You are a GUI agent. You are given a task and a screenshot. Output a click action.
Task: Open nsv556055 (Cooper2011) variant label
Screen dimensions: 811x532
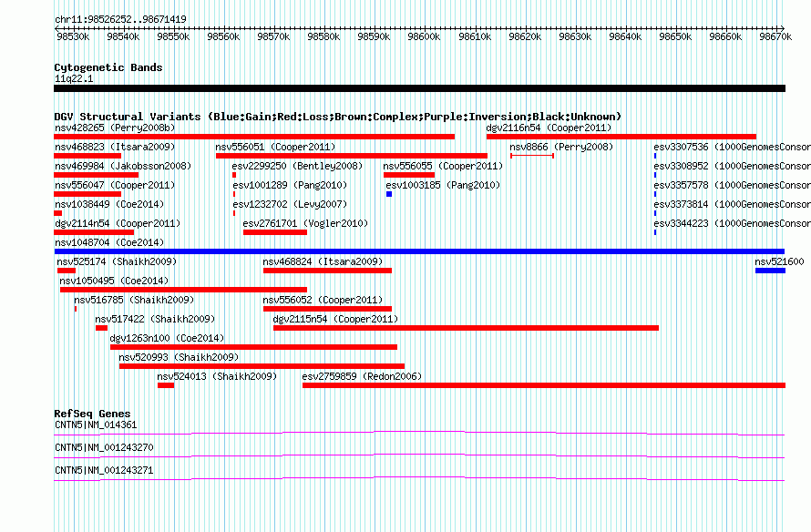click(x=443, y=166)
